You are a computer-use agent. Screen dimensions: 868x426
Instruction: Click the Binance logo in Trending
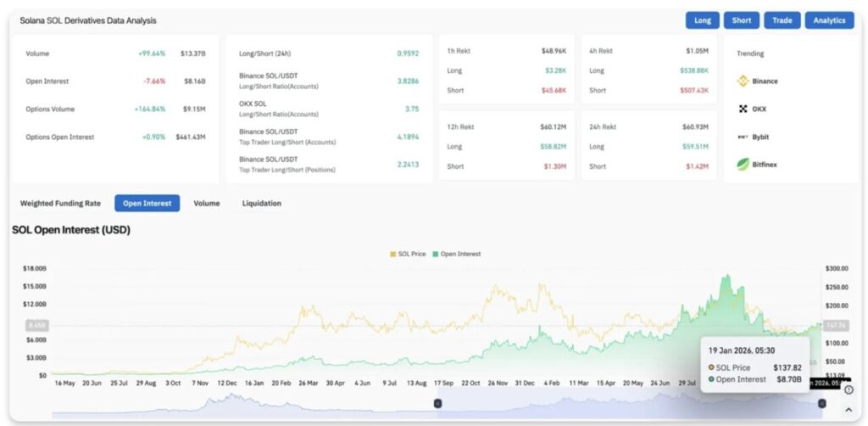743,81
